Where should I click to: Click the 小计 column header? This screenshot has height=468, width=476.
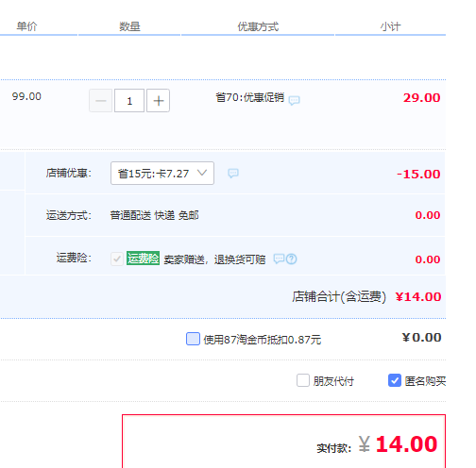pyautogui.click(x=390, y=26)
